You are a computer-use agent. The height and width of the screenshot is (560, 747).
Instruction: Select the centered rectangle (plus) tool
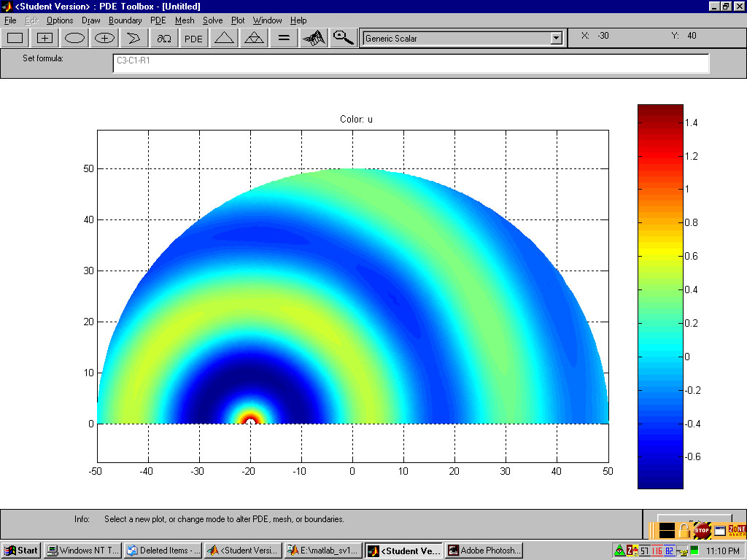pos(44,38)
